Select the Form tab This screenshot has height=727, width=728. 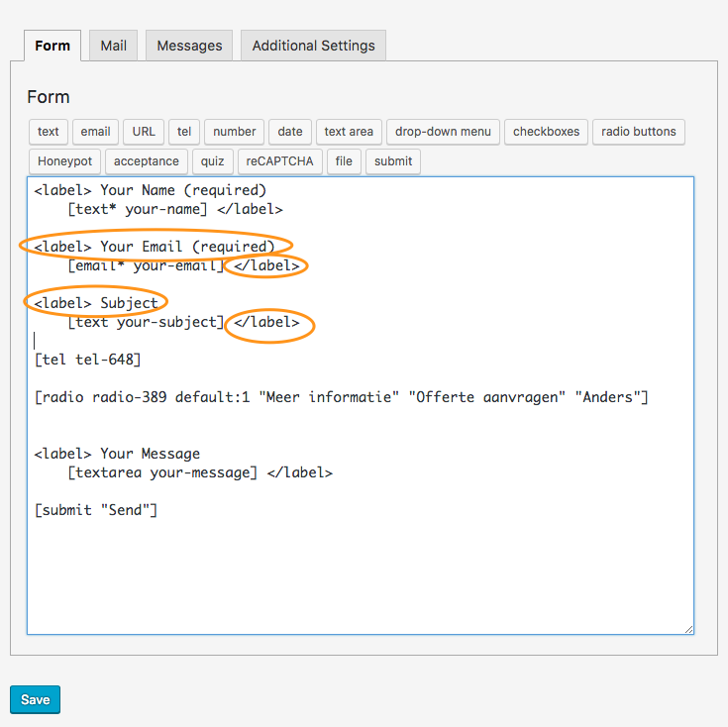[x=52, y=46]
